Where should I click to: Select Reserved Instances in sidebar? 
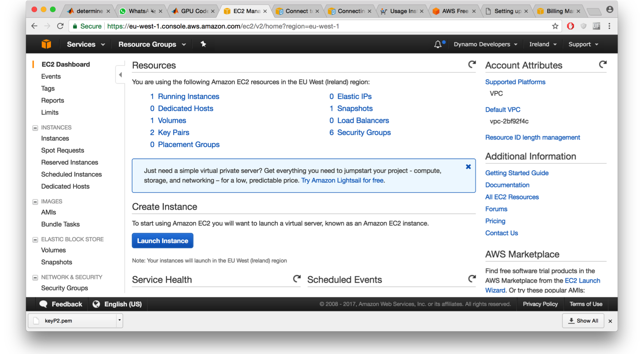pyautogui.click(x=69, y=162)
